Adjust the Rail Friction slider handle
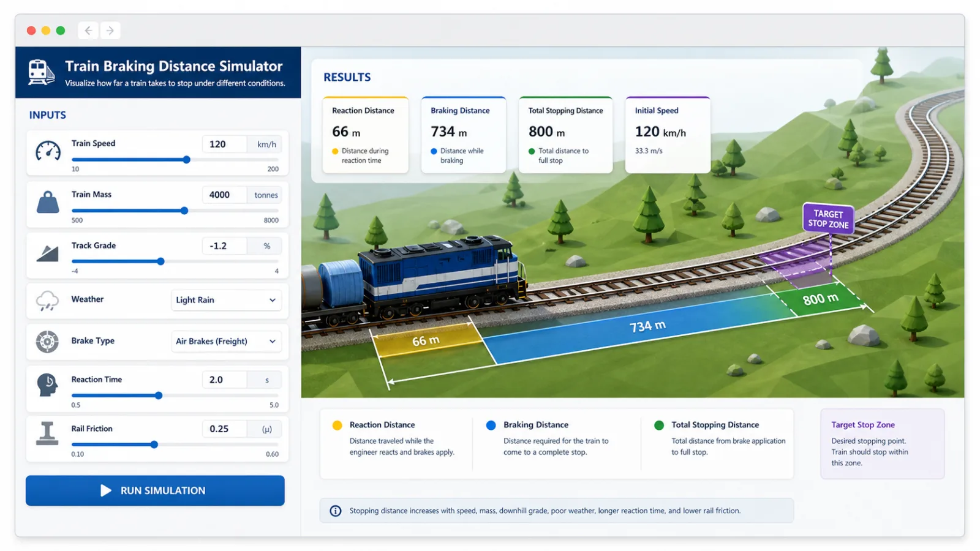The image size is (980, 551). [154, 444]
